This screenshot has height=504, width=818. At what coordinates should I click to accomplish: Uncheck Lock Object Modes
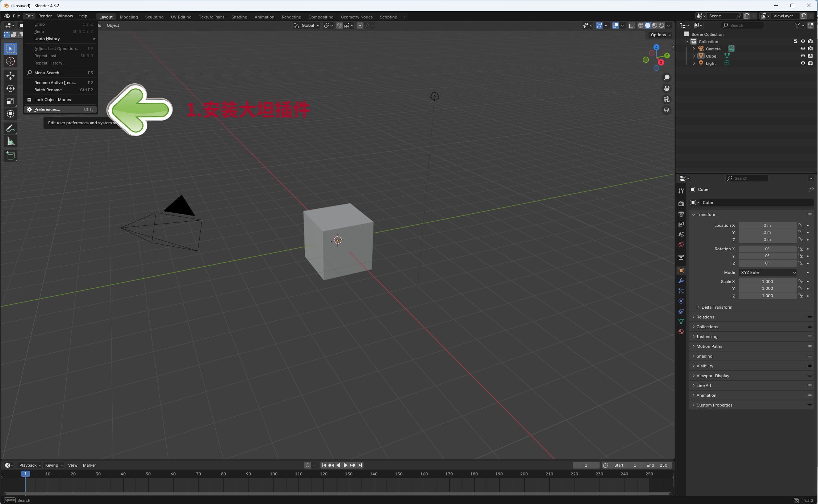pyautogui.click(x=29, y=100)
